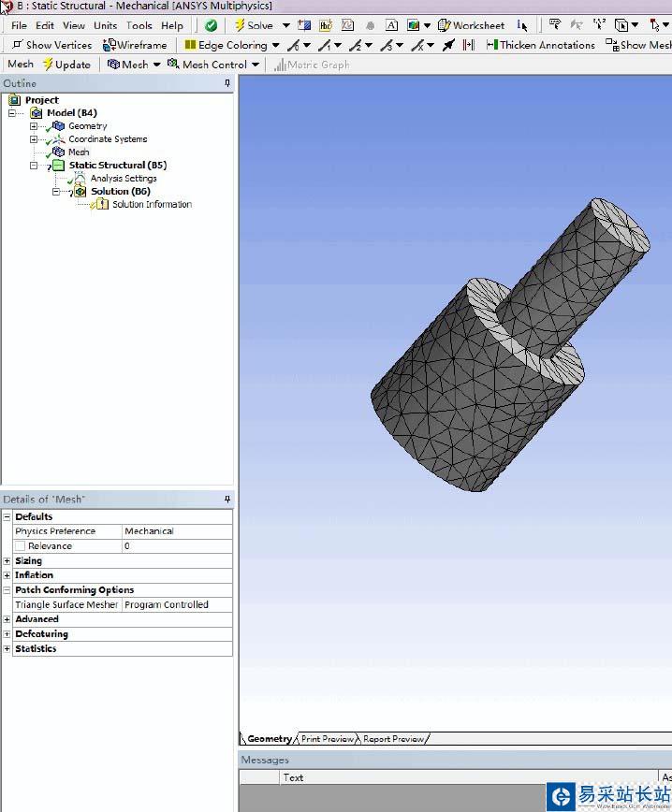Select Project in the outline tree
Viewport: 672px width, 812px height.
click(42, 100)
